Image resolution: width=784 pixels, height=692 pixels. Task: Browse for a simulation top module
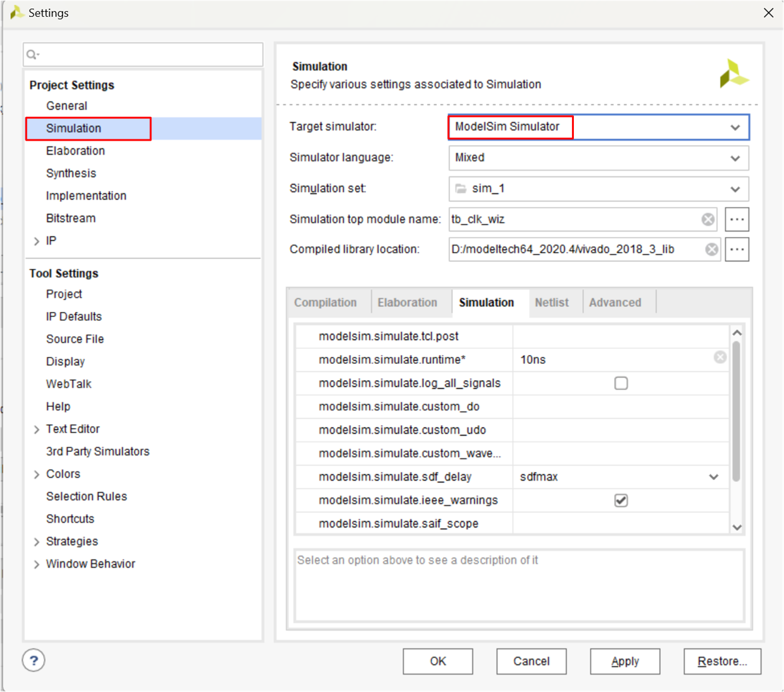click(736, 219)
